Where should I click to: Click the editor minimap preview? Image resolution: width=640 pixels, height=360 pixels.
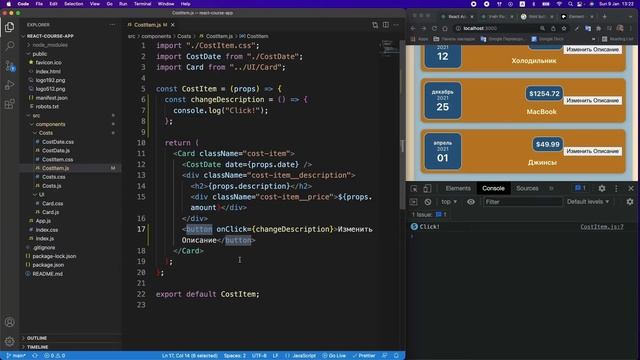pyautogui.click(x=388, y=47)
